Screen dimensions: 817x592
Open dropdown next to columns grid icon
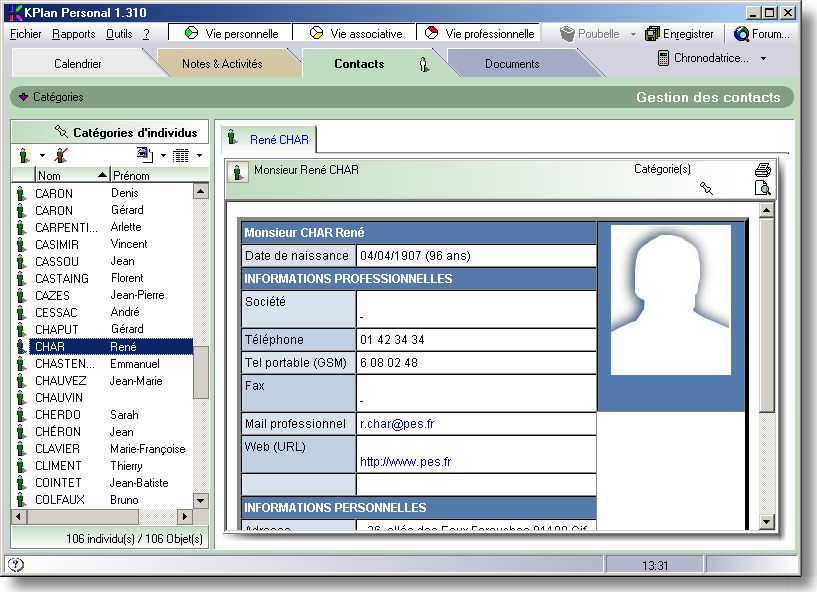coord(199,155)
